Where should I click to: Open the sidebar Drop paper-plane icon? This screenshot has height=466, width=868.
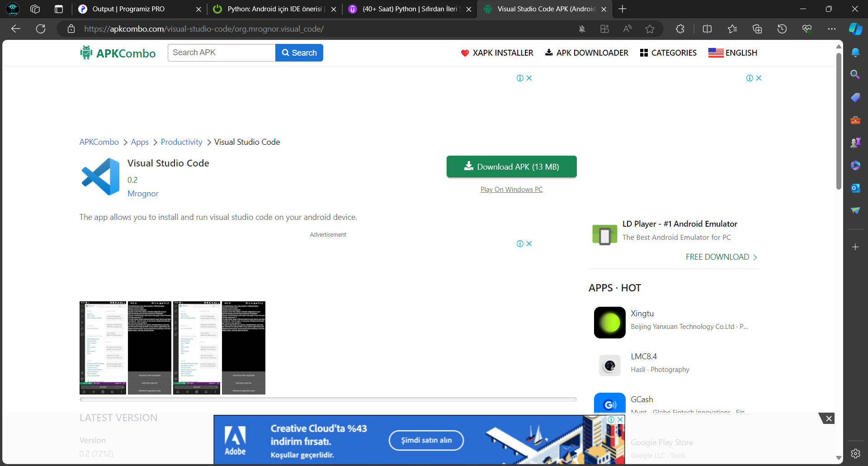click(x=855, y=210)
